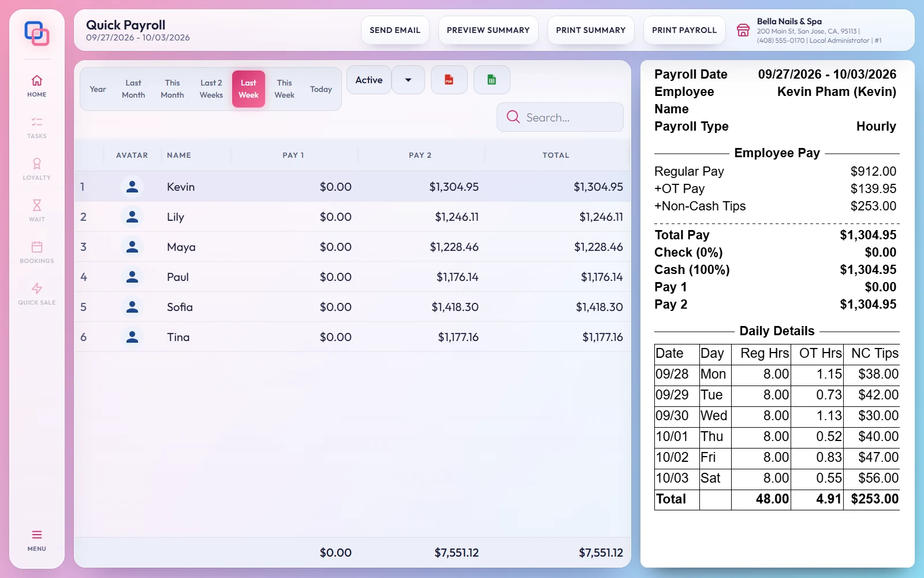Select the Last Week tab
The image size is (924, 578).
(x=248, y=89)
